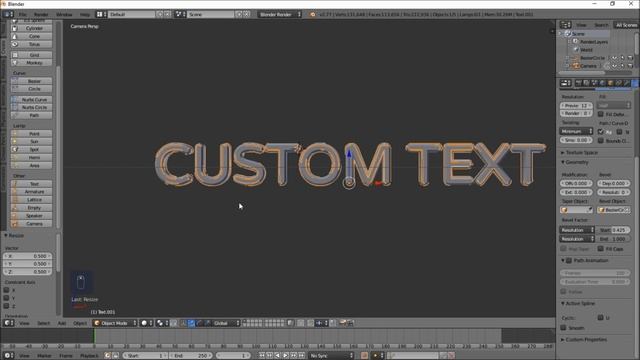Toggle the Map Taper checkbox

tap(563, 248)
